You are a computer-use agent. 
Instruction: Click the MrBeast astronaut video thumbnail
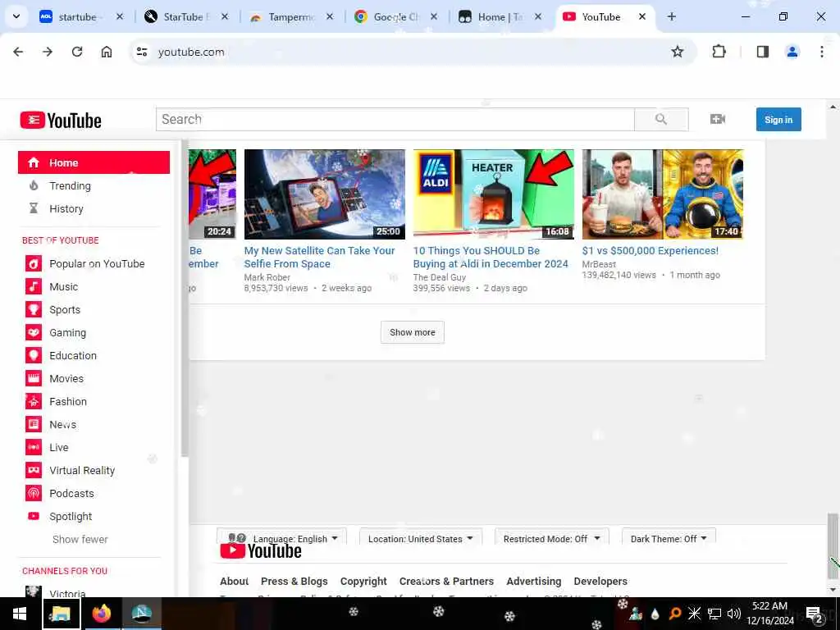[x=663, y=194]
